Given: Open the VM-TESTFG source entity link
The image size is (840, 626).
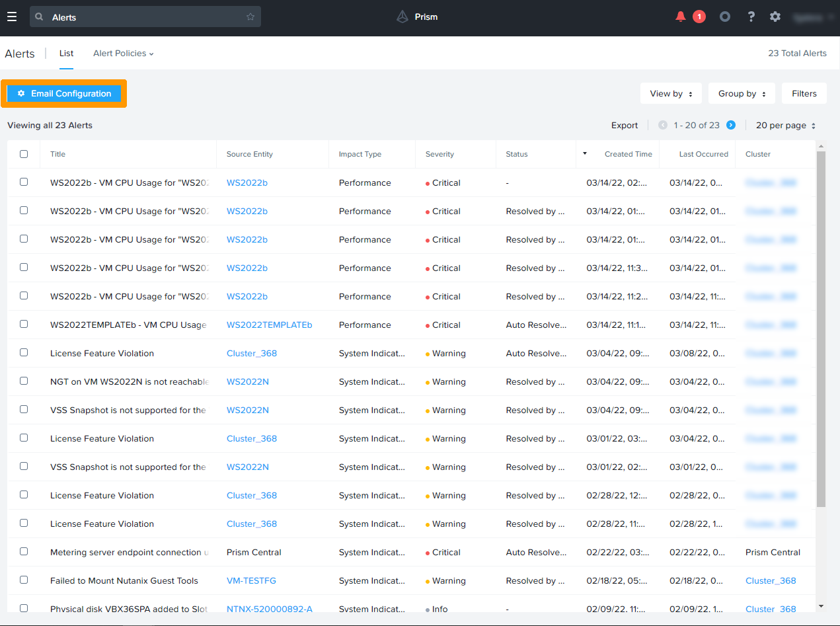Looking at the screenshot, I should (251, 581).
